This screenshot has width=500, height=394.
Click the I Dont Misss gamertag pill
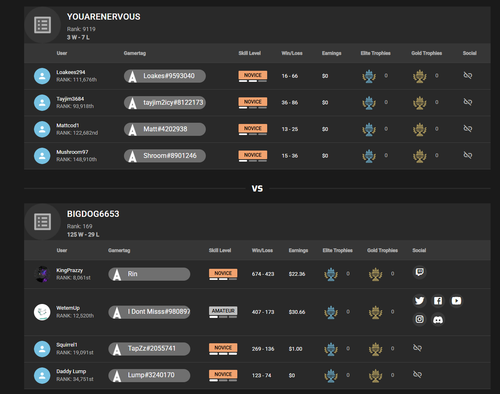(x=149, y=312)
